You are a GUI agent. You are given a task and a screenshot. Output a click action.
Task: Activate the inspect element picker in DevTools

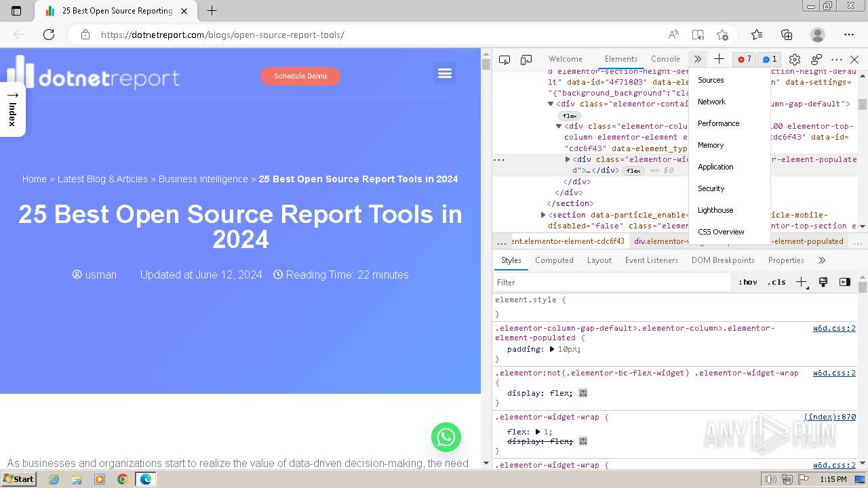(505, 60)
